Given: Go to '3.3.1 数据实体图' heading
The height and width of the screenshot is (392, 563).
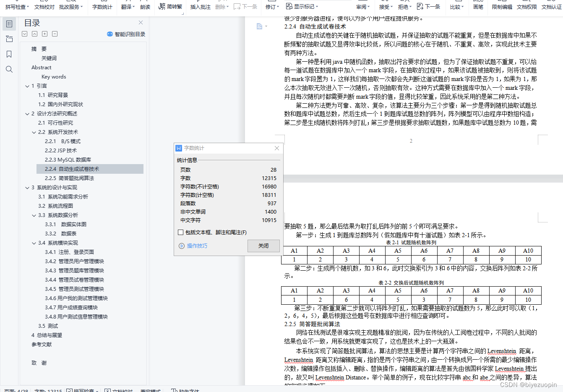Looking at the screenshot, I should click(x=65, y=225).
